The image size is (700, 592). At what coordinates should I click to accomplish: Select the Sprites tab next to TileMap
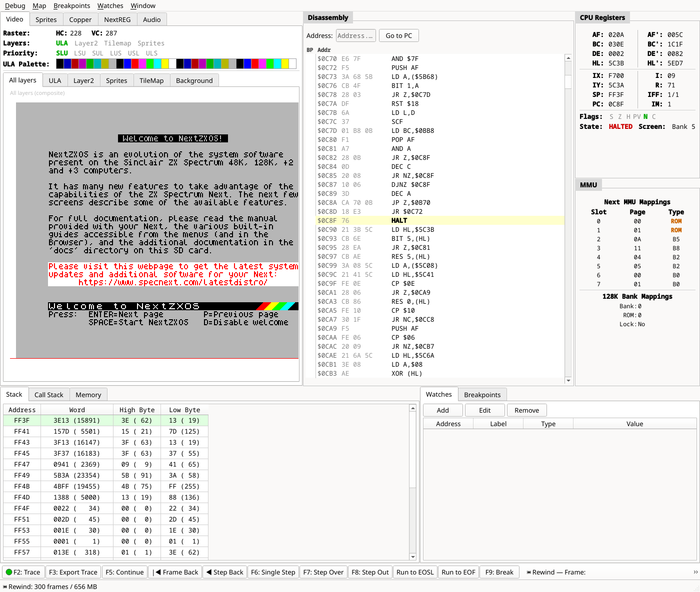point(116,80)
